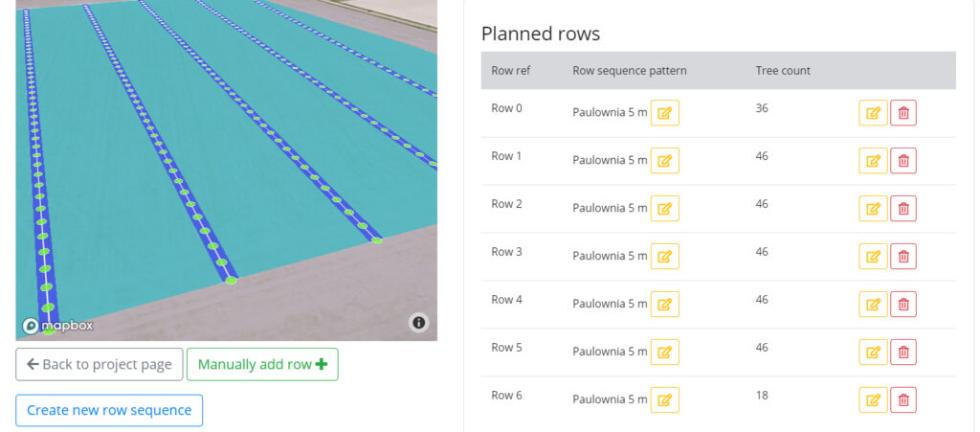The image size is (980, 432).
Task: Edit Row 6 sequence pattern pencil icon
Action: pyautogui.click(x=665, y=399)
